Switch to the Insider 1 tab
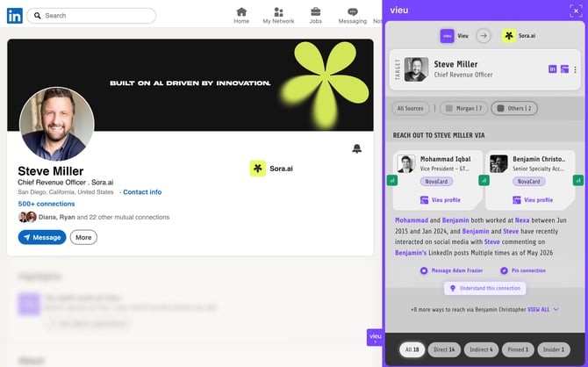This screenshot has height=367, width=588. coord(554,349)
